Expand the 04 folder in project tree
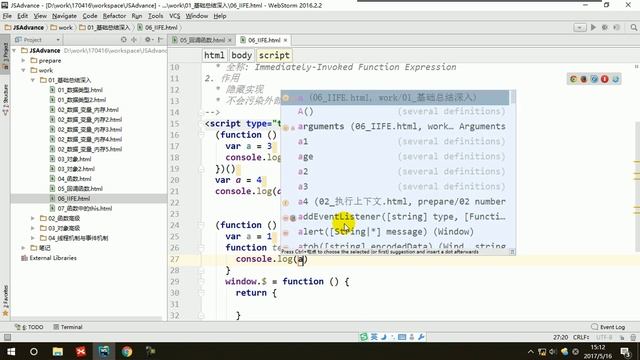This screenshot has height=360, width=640. click(33, 238)
